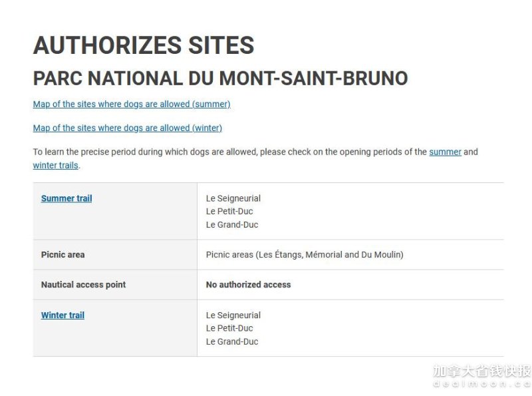Viewport: 532px width, 396px height.
Task: Click the dealmoon watermark logo
Action: [x=482, y=376]
